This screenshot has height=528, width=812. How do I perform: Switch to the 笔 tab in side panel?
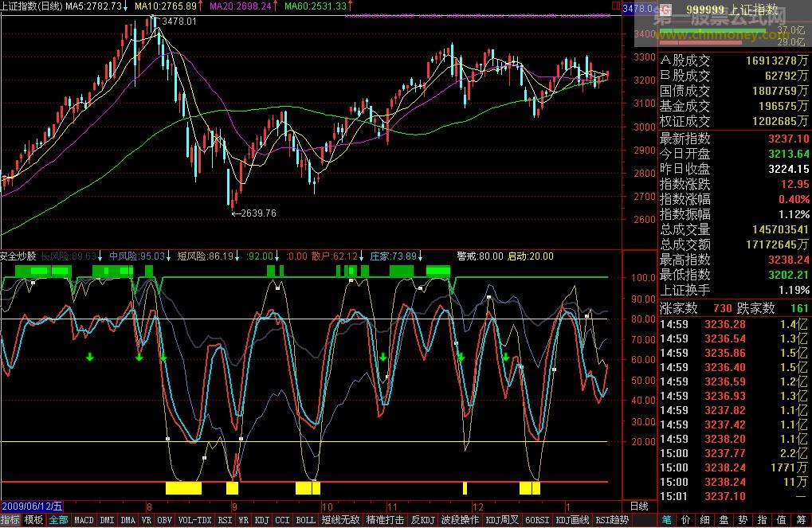tap(666, 520)
